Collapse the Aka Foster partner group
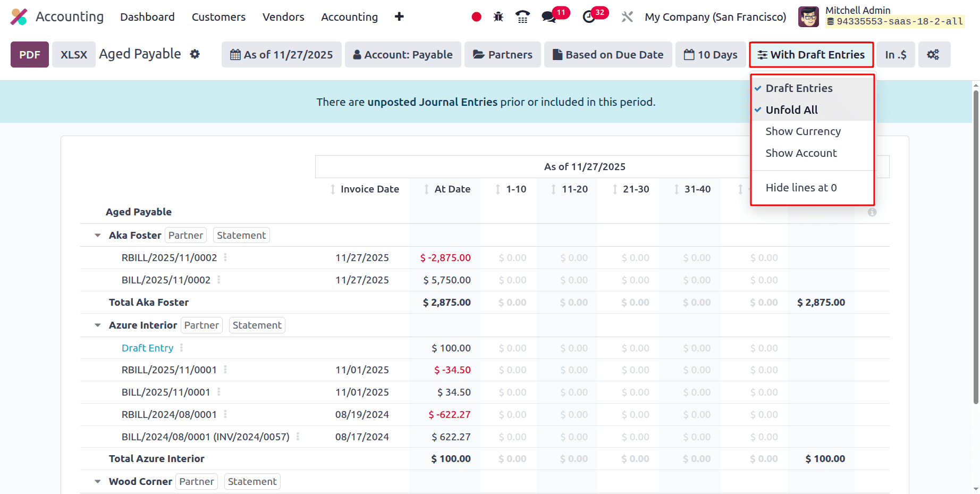 (98, 236)
